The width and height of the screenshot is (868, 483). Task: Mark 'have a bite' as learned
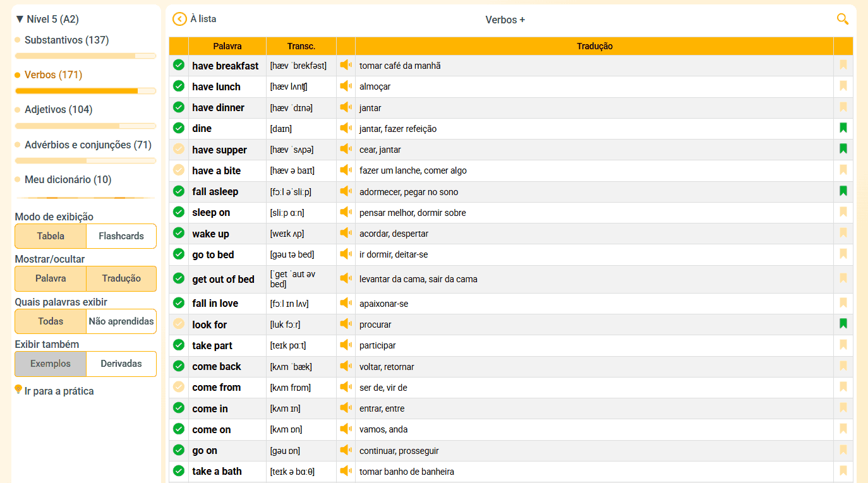click(x=179, y=170)
